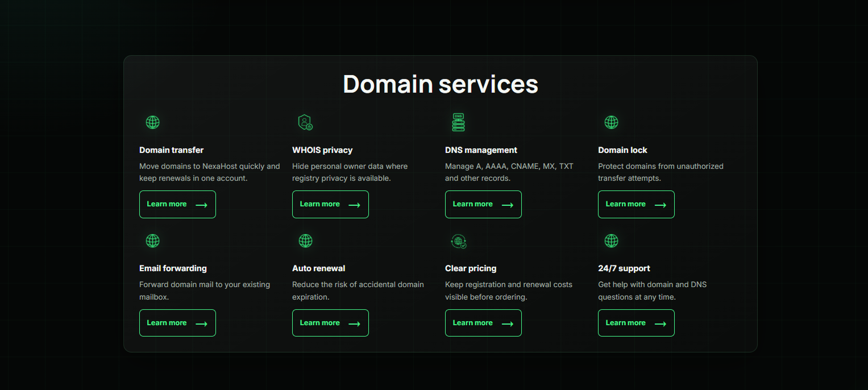868x390 pixels.
Task: Click the DNS server icon above DNS management
Action: click(x=458, y=122)
